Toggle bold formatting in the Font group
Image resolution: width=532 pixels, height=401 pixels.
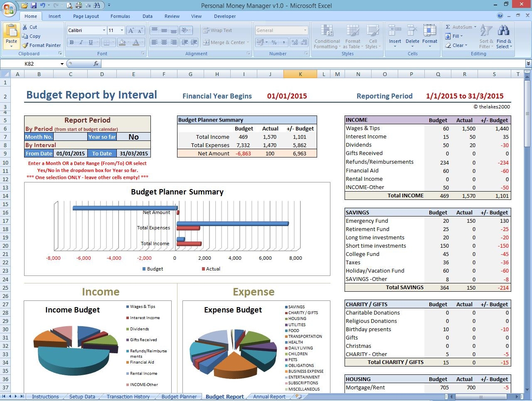(71, 43)
